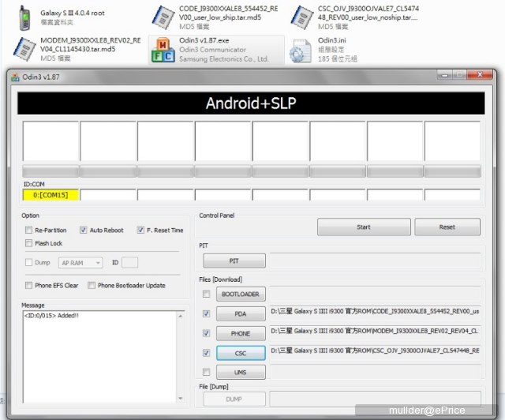Uncheck the PDA file checkbox
Viewport: 505px width, 420px height.
[x=206, y=313]
